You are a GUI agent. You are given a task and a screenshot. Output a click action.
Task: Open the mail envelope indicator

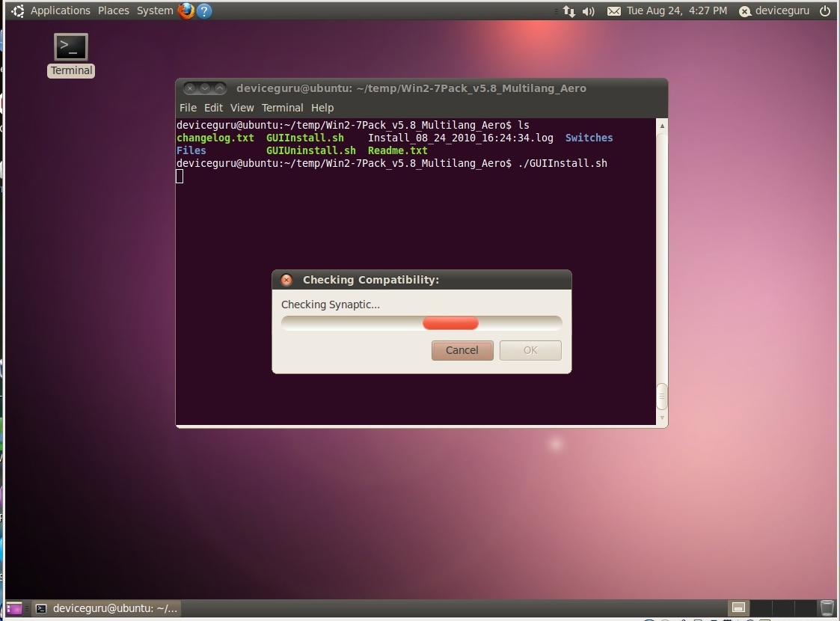(614, 11)
